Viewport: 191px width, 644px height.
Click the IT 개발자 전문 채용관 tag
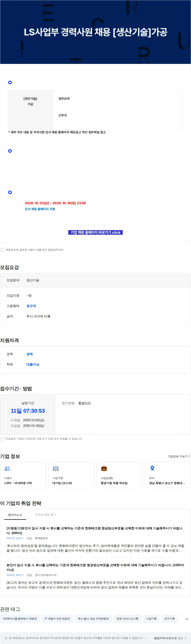pyautogui.click(x=57, y=619)
